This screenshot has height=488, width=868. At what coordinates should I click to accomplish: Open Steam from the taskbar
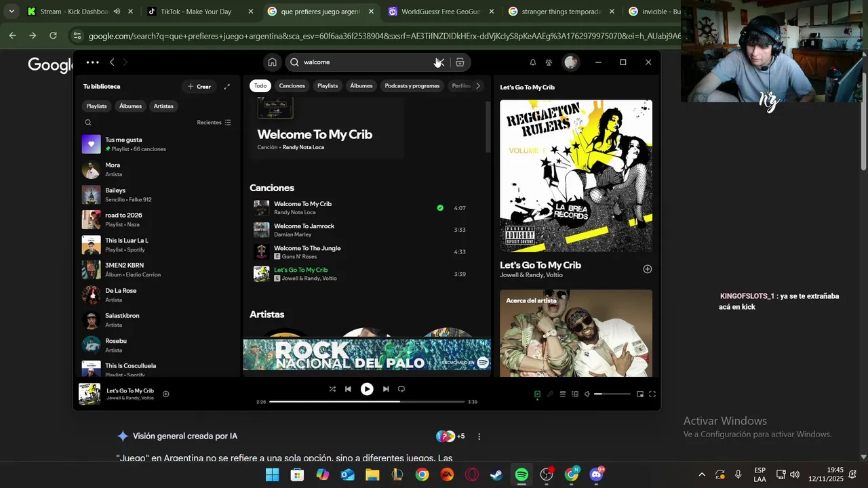(x=496, y=474)
